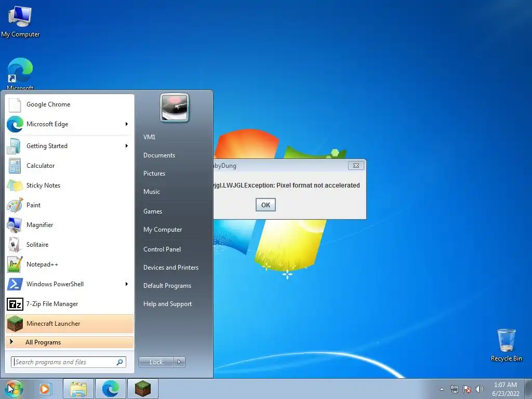The height and width of the screenshot is (399, 532).
Task: Show hidden tray icons arrow
Action: point(442,389)
